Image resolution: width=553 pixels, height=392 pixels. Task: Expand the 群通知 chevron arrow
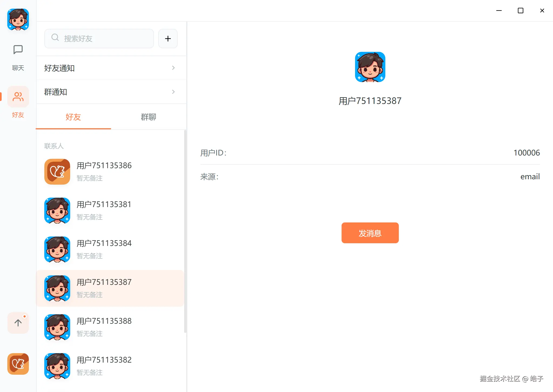[x=173, y=92]
